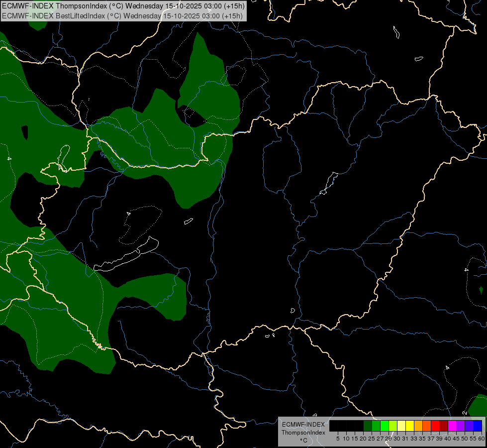Viewport: 487px width, 448px height.
Task: Click the legend tick value '25'
Action: click(x=372, y=439)
